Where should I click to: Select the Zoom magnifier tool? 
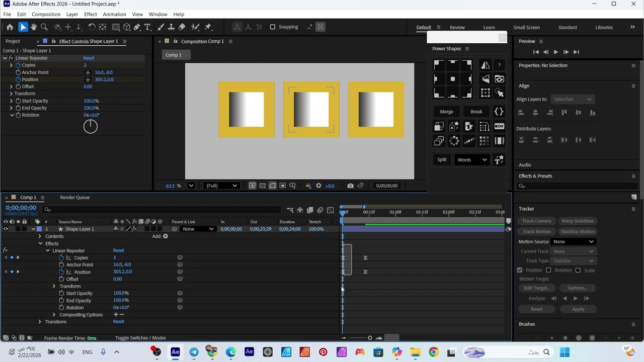coord(44,27)
